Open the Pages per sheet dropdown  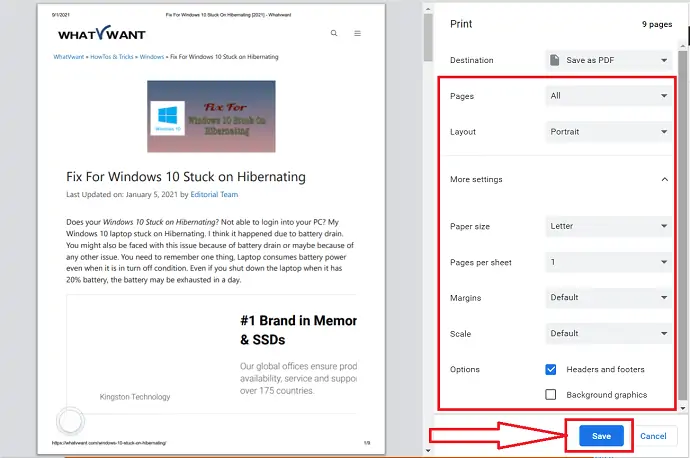[x=609, y=262]
